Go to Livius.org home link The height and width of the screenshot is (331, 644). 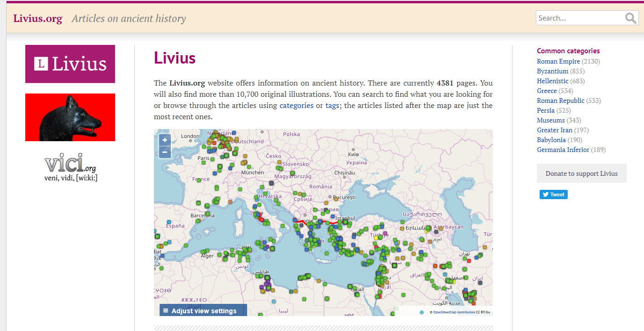[38, 18]
